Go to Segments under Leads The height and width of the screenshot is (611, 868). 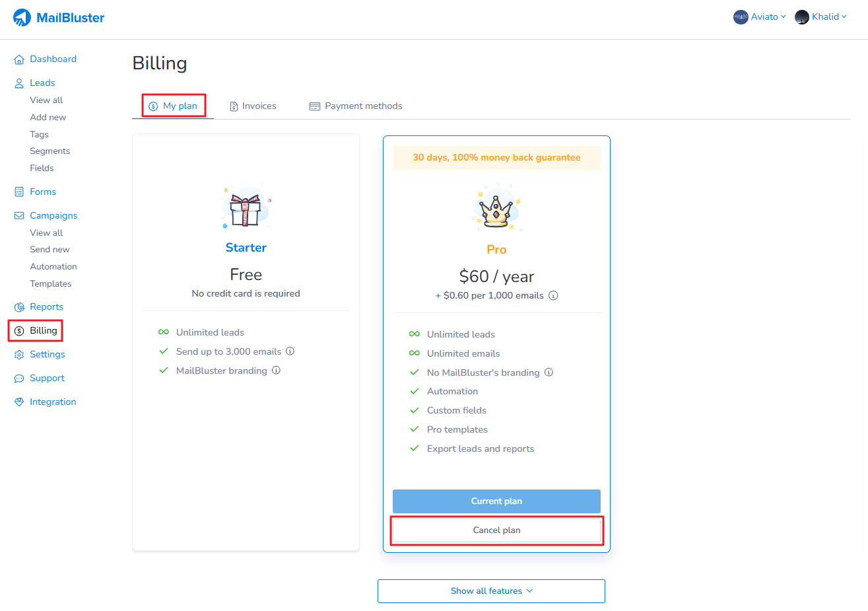(50, 151)
